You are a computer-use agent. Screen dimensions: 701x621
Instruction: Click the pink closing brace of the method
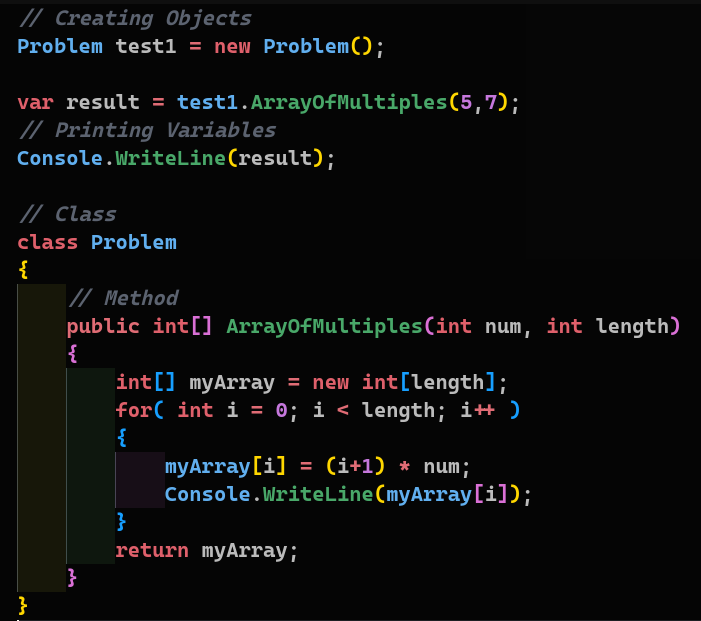click(x=72, y=578)
